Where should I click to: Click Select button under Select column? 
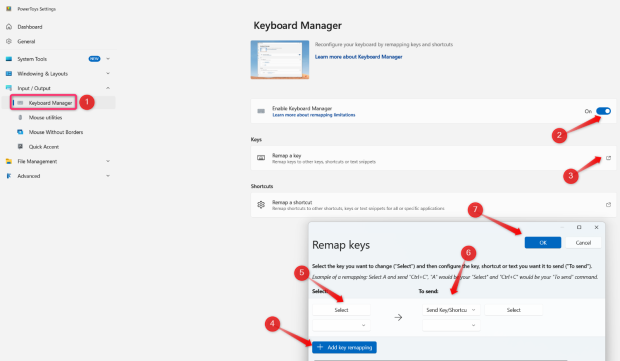tap(341, 310)
